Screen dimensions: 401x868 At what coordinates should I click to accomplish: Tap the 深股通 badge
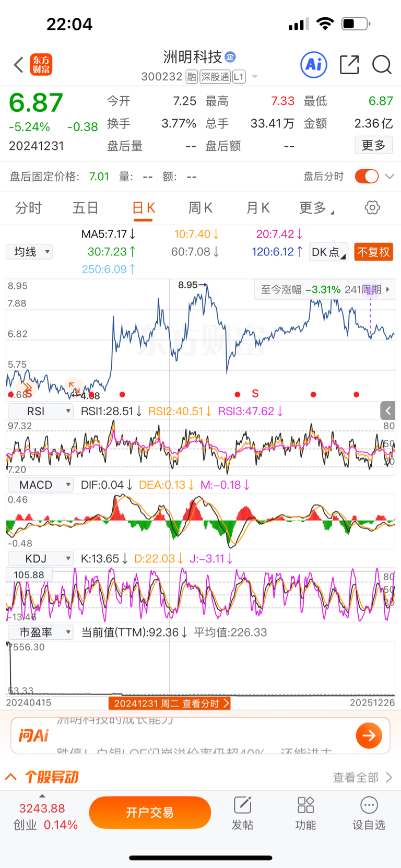215,77
